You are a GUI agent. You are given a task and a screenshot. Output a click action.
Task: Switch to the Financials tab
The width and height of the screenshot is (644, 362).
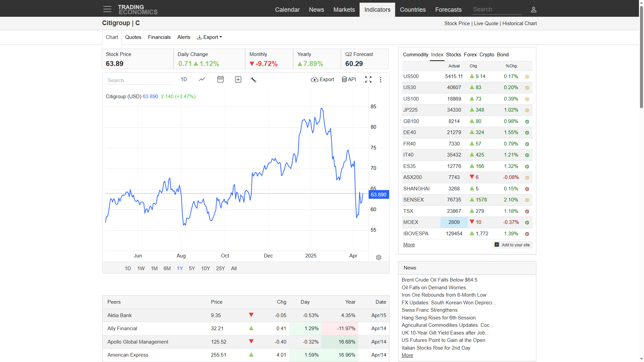coord(159,37)
